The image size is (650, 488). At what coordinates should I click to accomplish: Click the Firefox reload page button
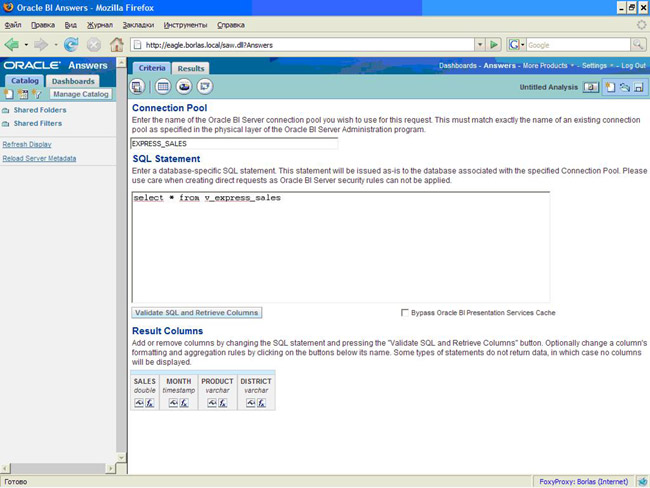tap(71, 45)
